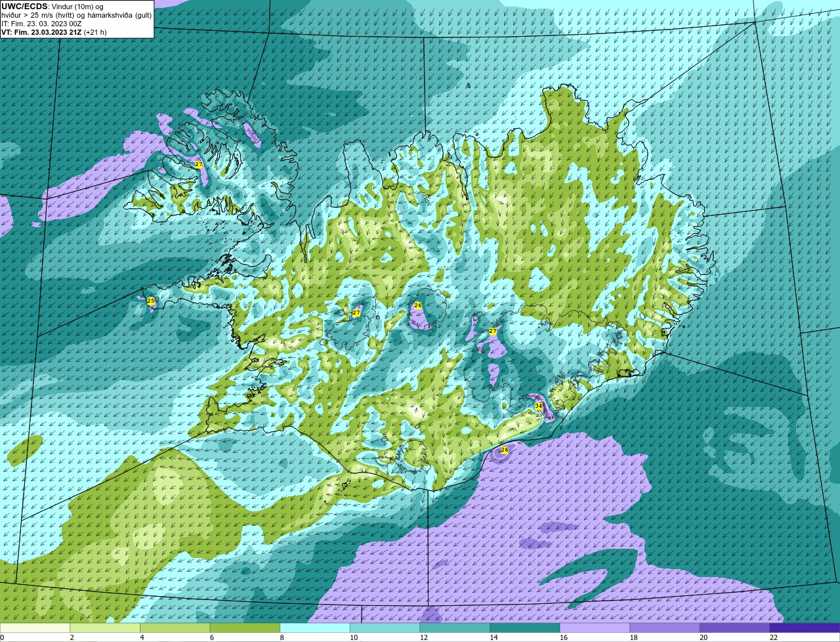Click the 18–20 m/s purple legend swatch

tap(664, 628)
